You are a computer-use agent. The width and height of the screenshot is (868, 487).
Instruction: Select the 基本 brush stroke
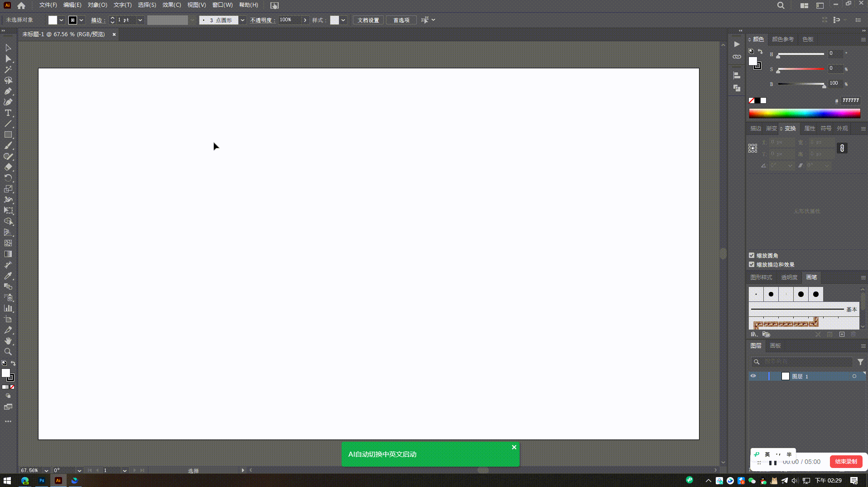point(804,310)
